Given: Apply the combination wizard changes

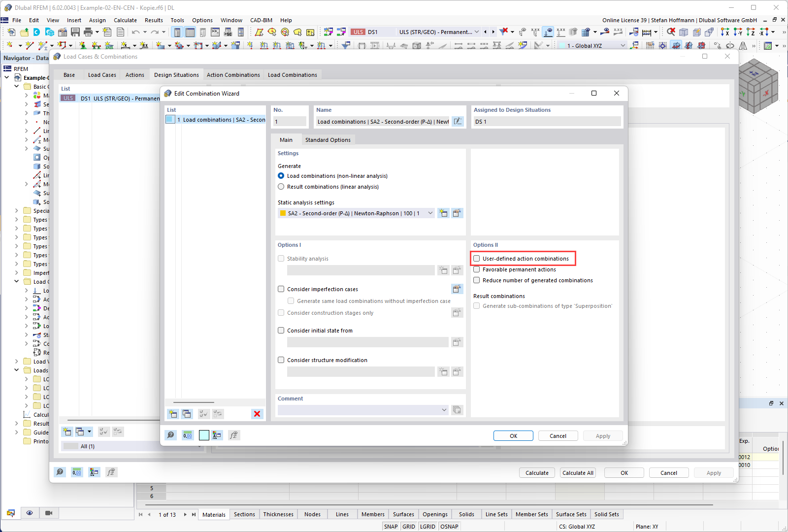Looking at the screenshot, I should (x=603, y=435).
